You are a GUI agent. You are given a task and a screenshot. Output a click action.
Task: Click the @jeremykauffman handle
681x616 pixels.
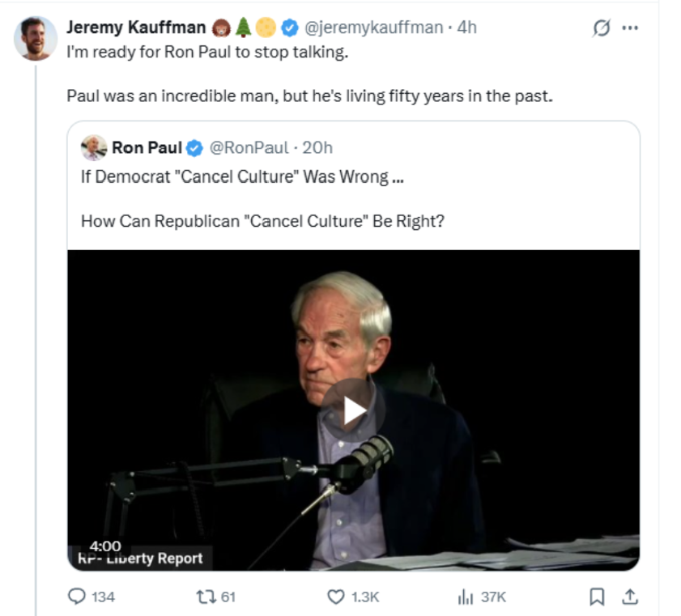[x=373, y=28]
